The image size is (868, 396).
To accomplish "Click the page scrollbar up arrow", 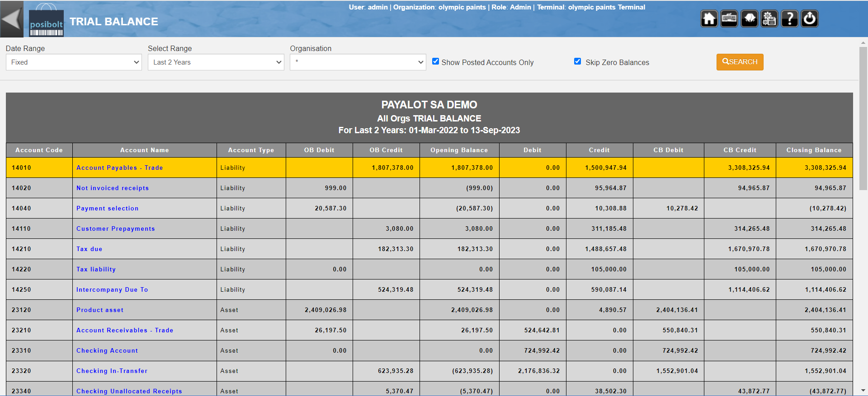I will point(863,43).
